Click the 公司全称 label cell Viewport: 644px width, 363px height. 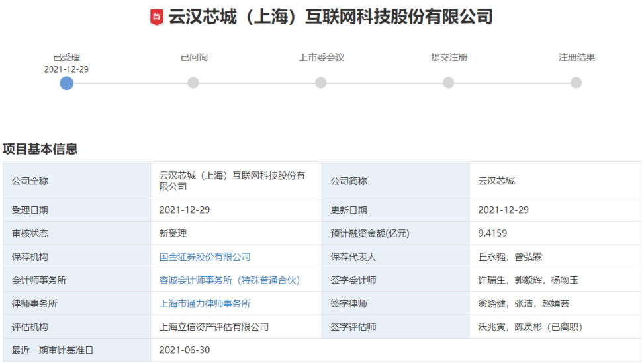[x=77, y=181]
